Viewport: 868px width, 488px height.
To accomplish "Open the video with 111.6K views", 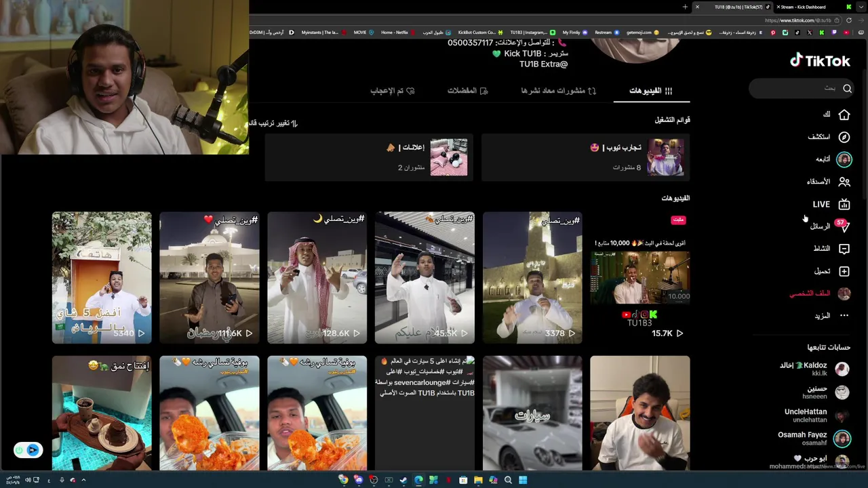I will pyautogui.click(x=209, y=278).
